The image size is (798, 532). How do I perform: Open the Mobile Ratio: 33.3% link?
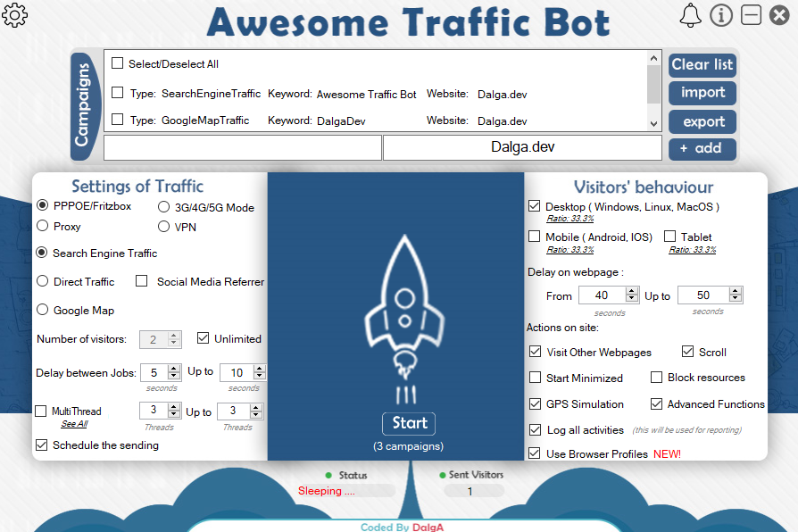(570, 249)
